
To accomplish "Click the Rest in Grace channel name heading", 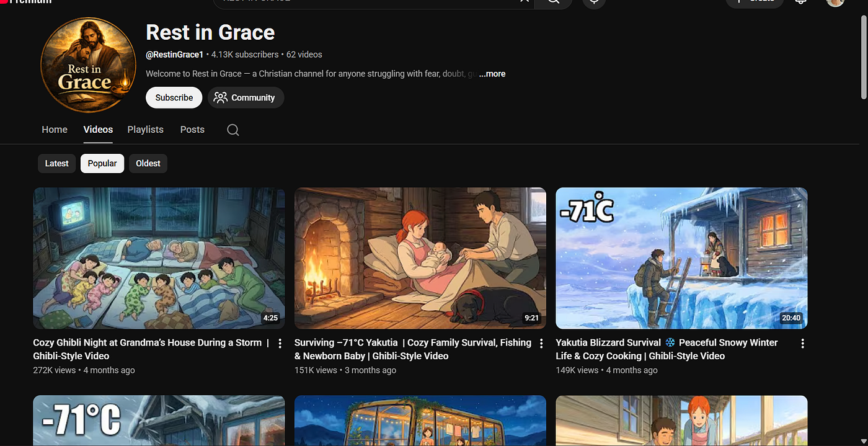I will point(210,32).
